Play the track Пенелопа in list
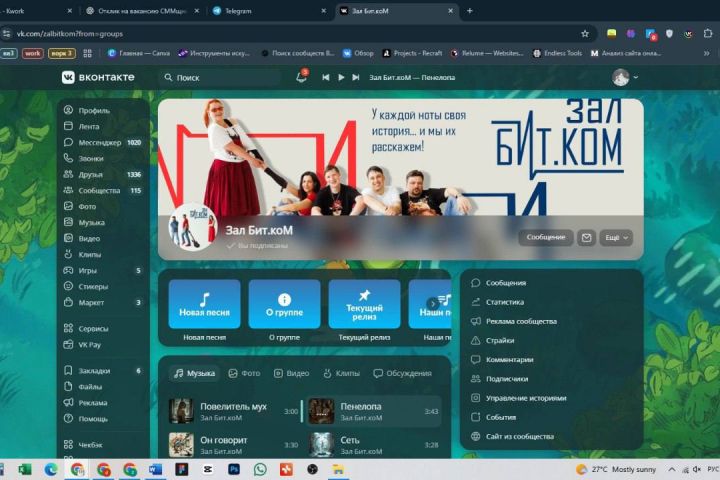This screenshot has height=480, width=720. [373, 411]
